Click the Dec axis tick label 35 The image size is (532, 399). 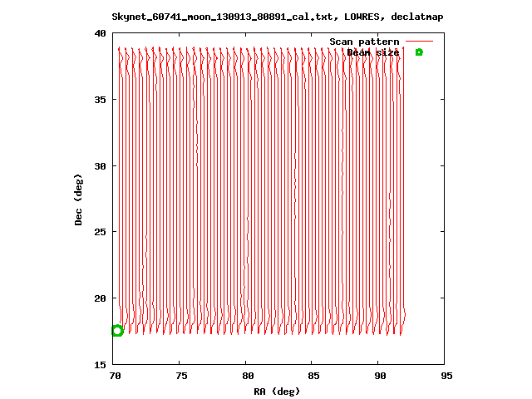coord(100,100)
